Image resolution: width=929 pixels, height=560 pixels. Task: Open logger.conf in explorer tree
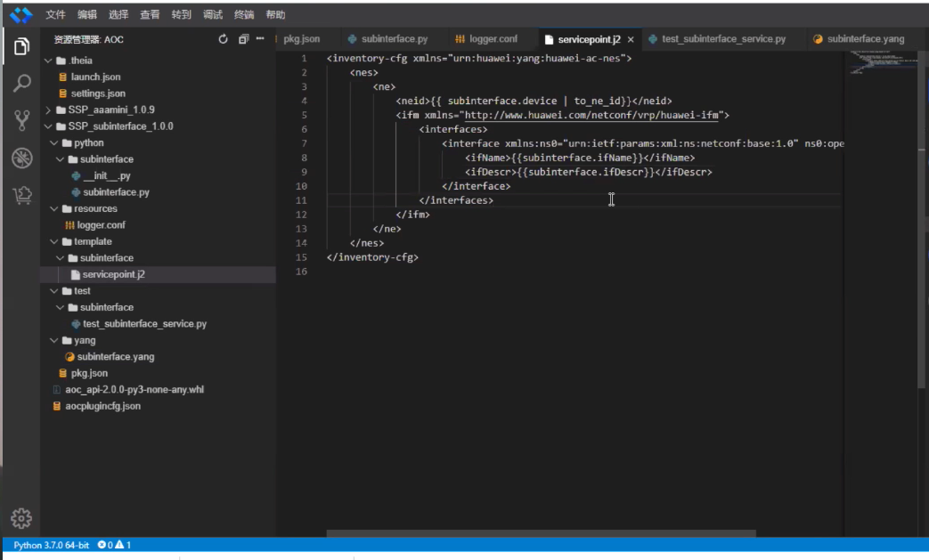[x=101, y=225]
